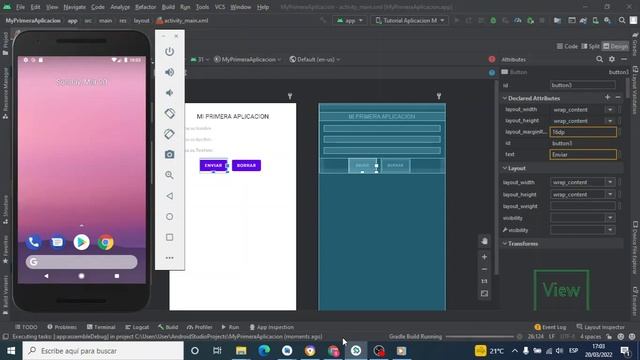This screenshot has height=360, width=640.
Task: Switch to Design view mode
Action: tap(616, 46)
